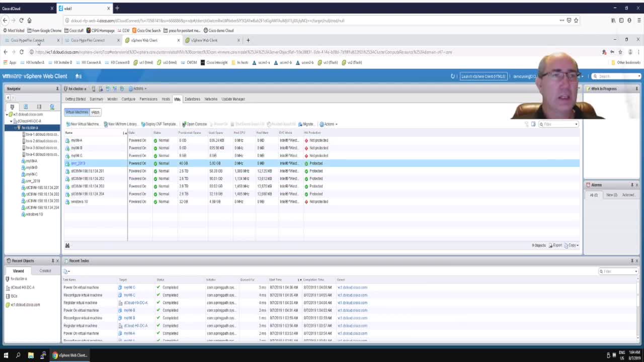Viewport: 644px width, 362px height.
Task: Collapse the dCloud-HX-DC-A tree node
Action: coord(11,121)
